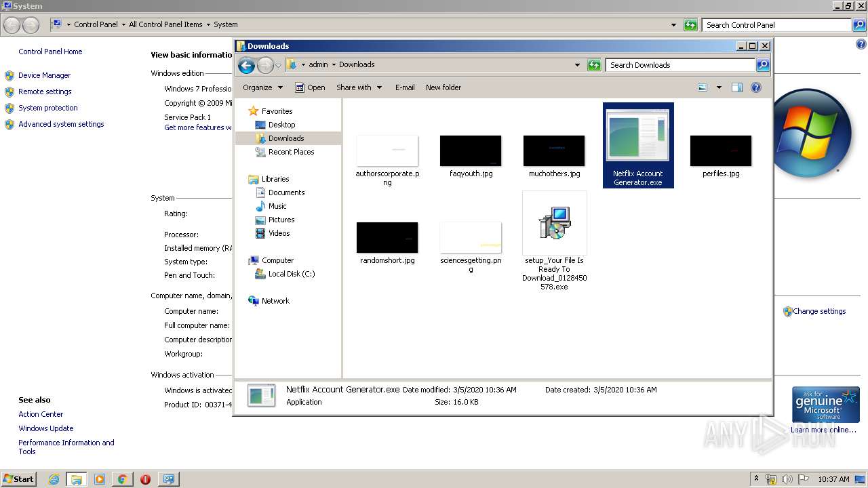Image resolution: width=868 pixels, height=488 pixels.
Task: Click the System control panel taskbar icon
Action: click(168, 479)
